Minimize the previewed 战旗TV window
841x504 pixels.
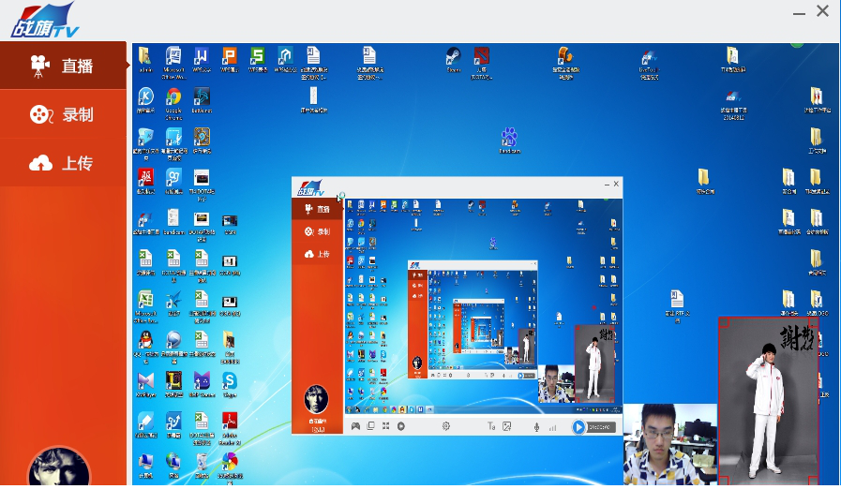pos(607,185)
